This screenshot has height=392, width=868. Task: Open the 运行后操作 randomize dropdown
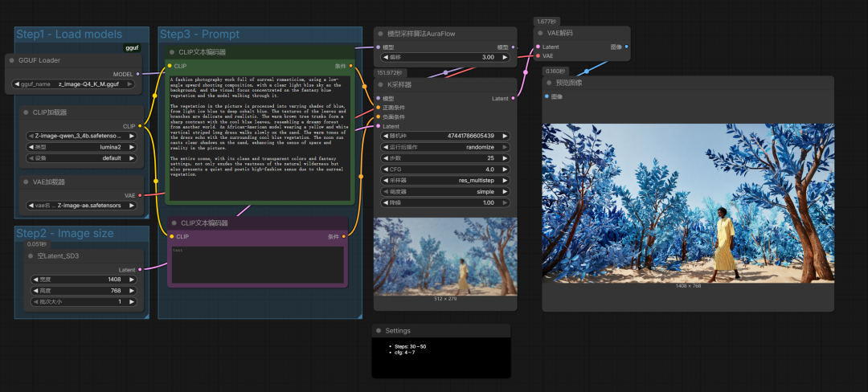click(445, 147)
